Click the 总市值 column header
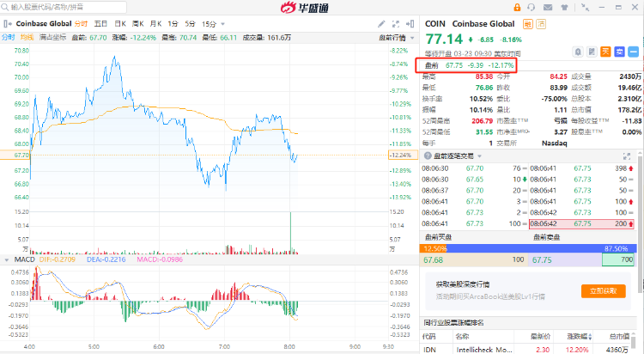Image resolution: width=644 pixels, height=354 pixels. (x=619, y=336)
